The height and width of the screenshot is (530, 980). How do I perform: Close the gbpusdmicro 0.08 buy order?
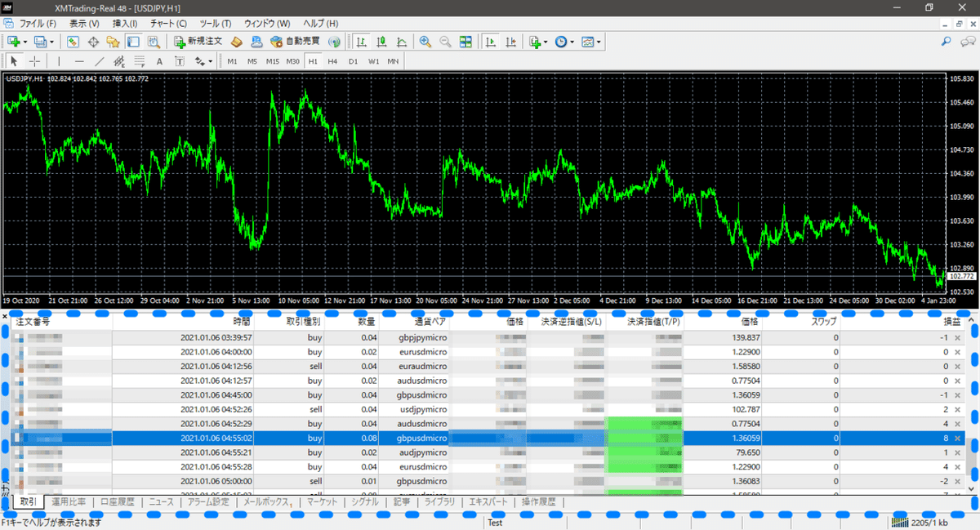click(x=957, y=439)
